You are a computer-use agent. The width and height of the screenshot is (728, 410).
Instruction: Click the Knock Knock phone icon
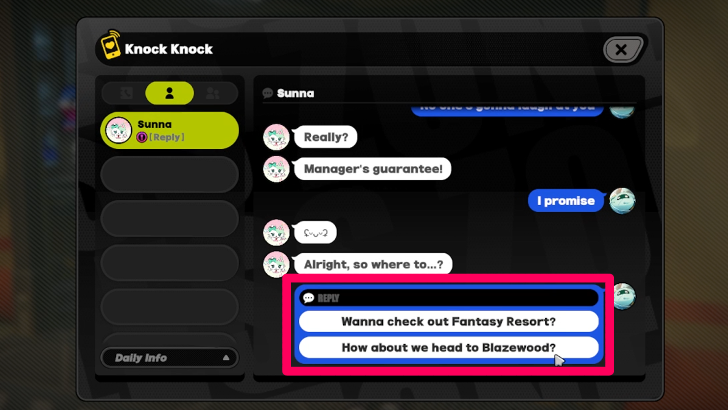(x=110, y=45)
